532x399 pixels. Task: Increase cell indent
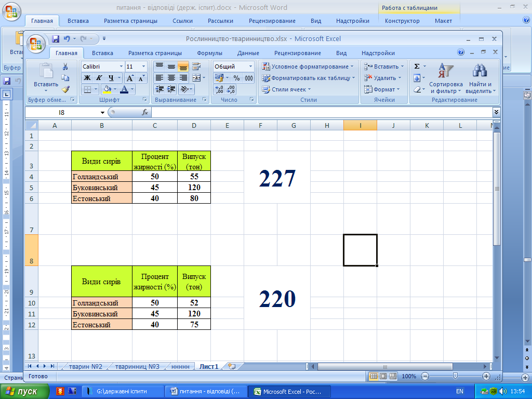[x=171, y=89]
